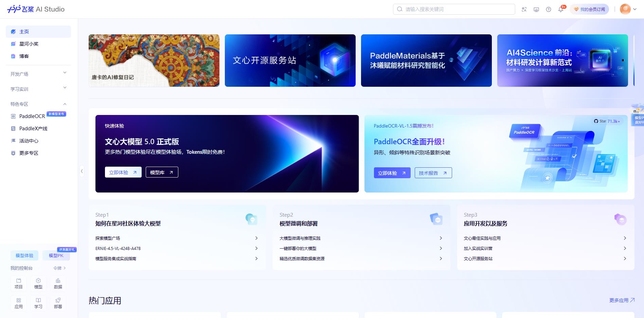Open the help question mark icon
The width and height of the screenshot is (644, 318).
(548, 9)
